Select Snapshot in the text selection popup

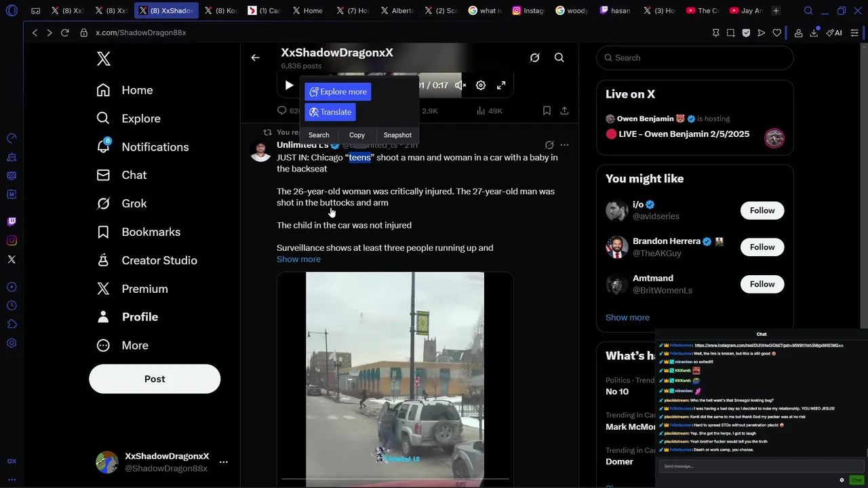coord(397,135)
